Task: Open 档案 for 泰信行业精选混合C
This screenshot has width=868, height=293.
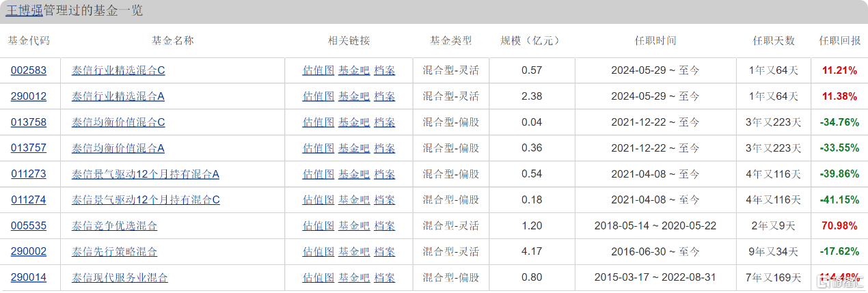Action: coord(385,70)
